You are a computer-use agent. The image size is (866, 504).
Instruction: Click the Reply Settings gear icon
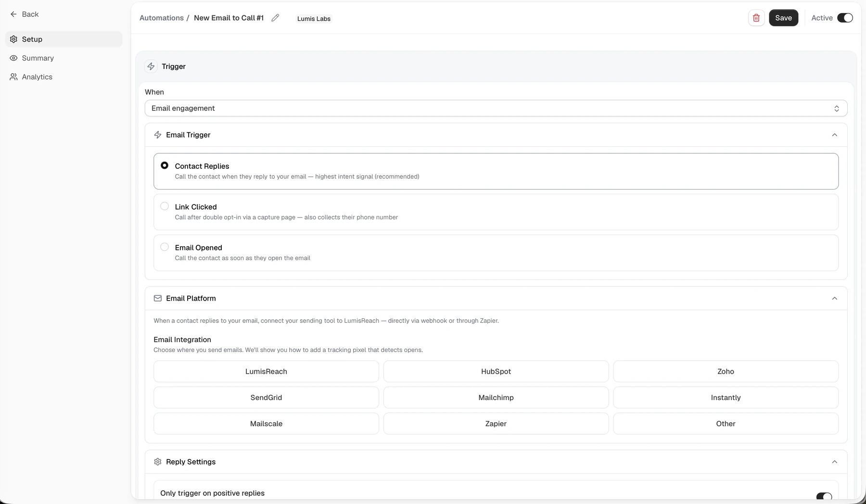coord(158,462)
